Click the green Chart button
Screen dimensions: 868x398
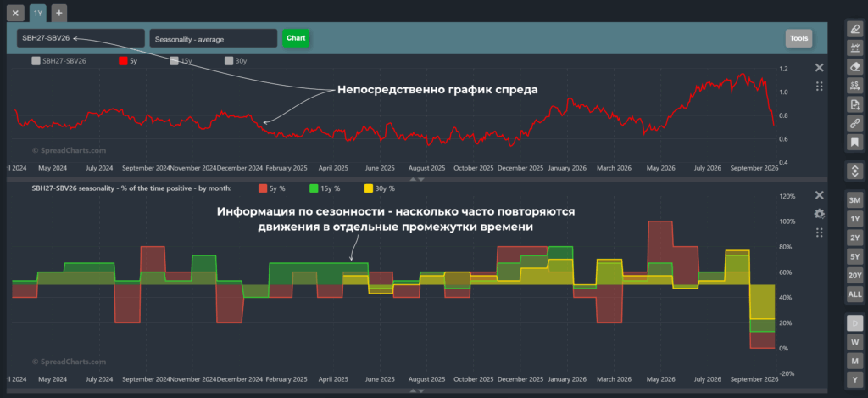[296, 38]
